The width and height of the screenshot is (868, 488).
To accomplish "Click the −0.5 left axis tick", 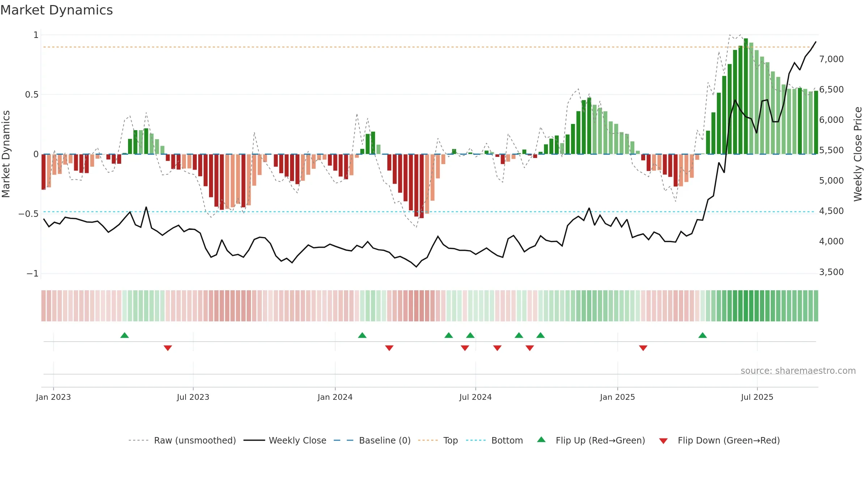I will (29, 214).
